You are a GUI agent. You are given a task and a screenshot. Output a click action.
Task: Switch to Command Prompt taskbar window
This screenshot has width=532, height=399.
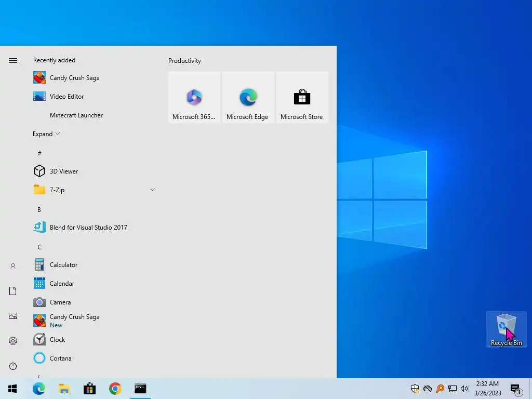pos(140,389)
